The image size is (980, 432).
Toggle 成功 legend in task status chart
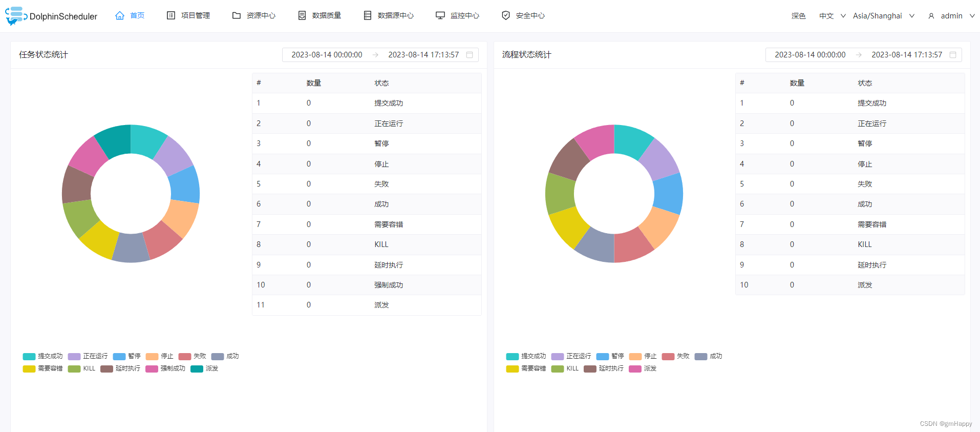point(225,356)
